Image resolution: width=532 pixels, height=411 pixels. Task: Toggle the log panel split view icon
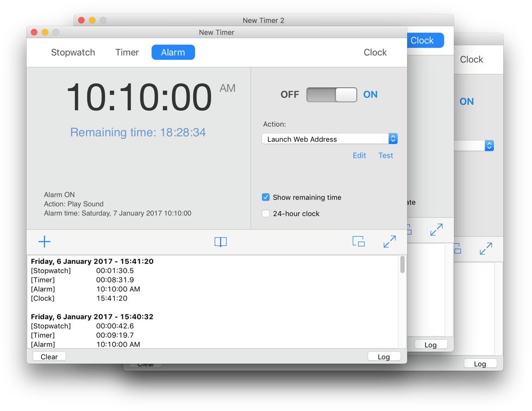coord(221,242)
